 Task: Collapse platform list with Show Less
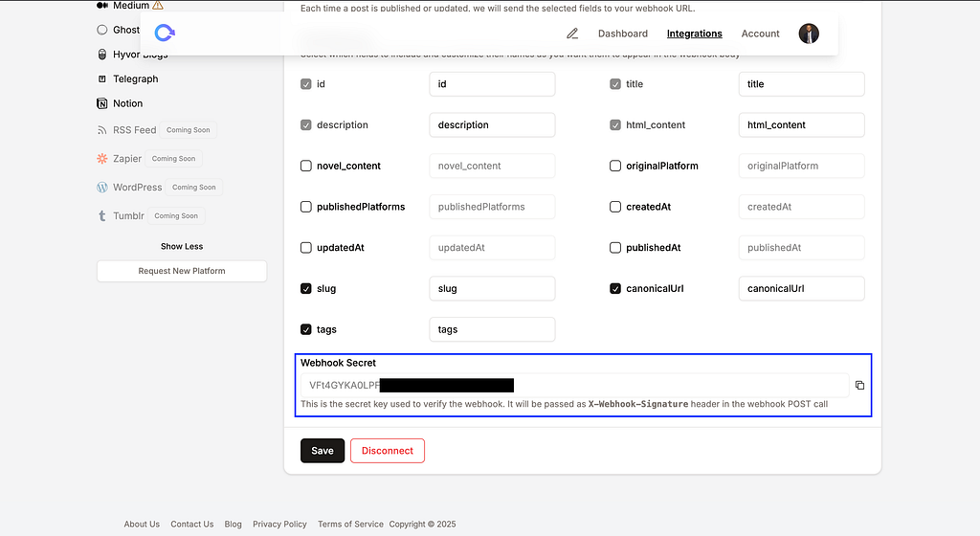click(182, 246)
